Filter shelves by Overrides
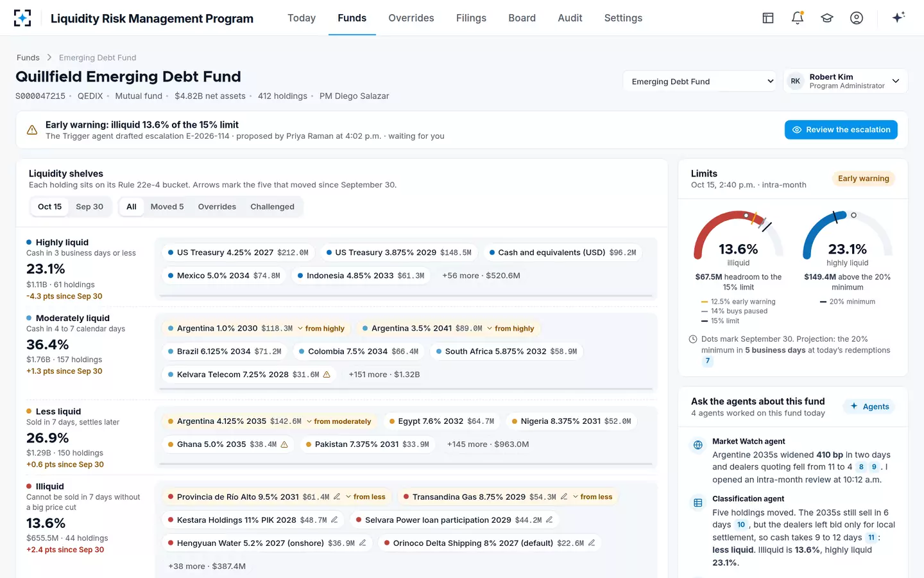The height and width of the screenshot is (578, 924). (x=217, y=207)
